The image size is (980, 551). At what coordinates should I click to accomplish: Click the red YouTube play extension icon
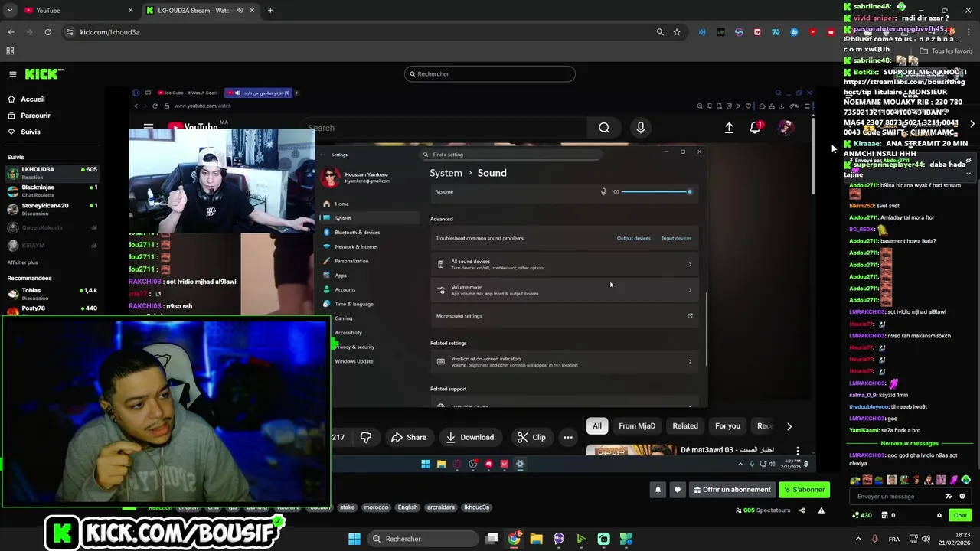pyautogui.click(x=812, y=32)
